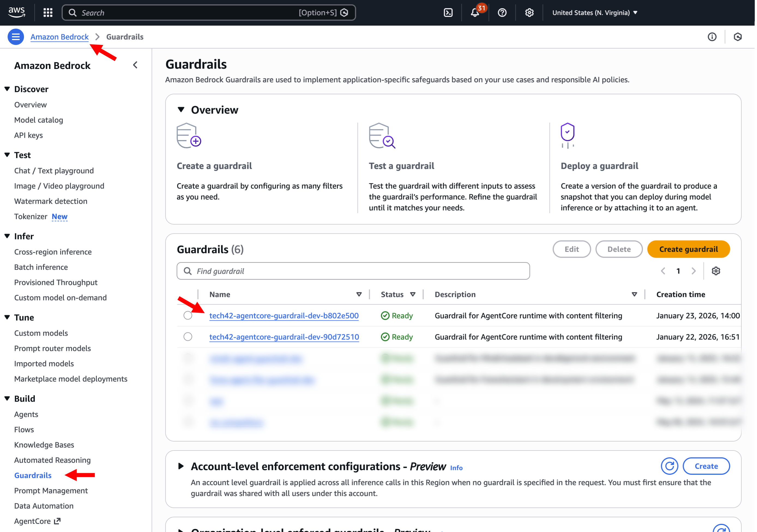This screenshot has height=532, width=757.
Task: Click the Create guardrail button
Action: pos(688,249)
